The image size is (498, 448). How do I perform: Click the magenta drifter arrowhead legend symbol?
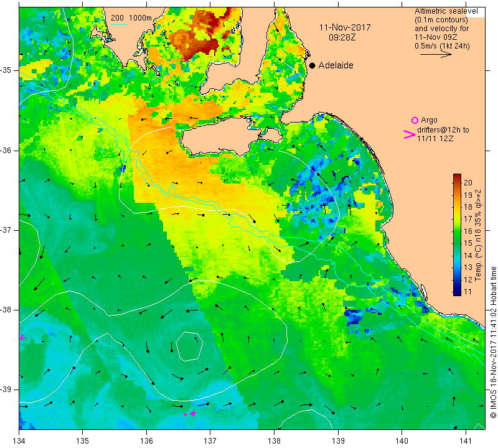pos(410,134)
